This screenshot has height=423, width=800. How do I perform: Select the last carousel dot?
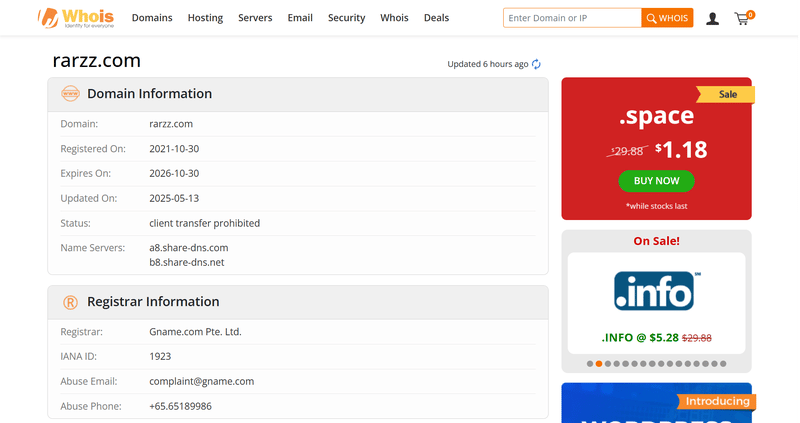[723, 364]
